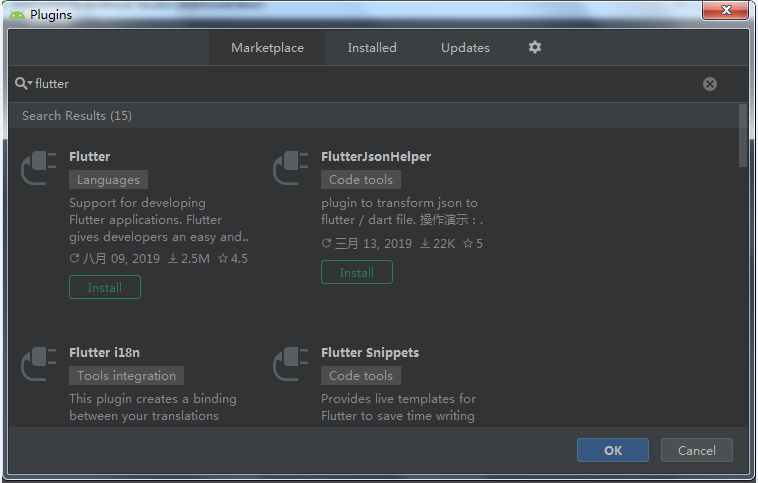Click the Flutter Snippets plugin icon
The image size is (758, 483).
click(291, 363)
